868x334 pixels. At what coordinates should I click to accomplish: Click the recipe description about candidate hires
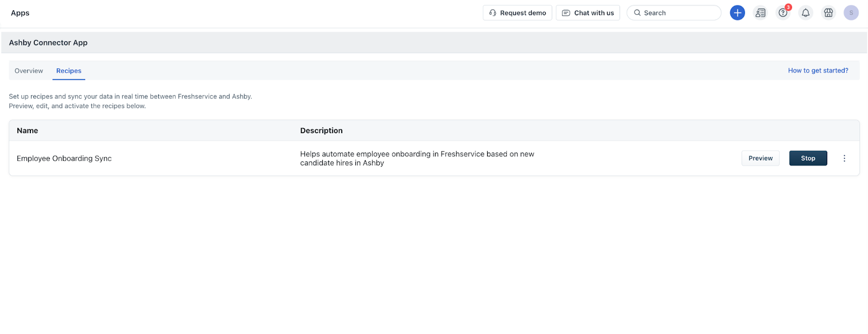tap(417, 158)
